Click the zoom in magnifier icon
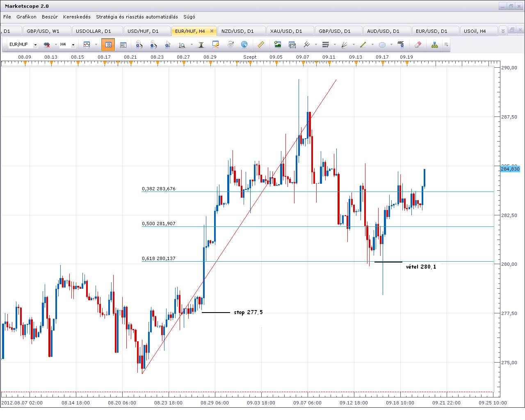 [x=139, y=45]
